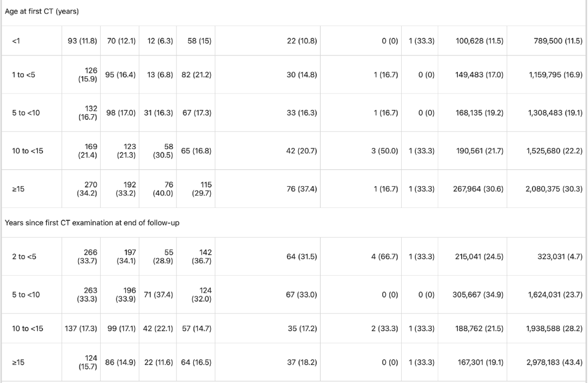Click the value 2,978,183 (43.4)
Viewport: 588px width, 383px height.
[554, 362]
